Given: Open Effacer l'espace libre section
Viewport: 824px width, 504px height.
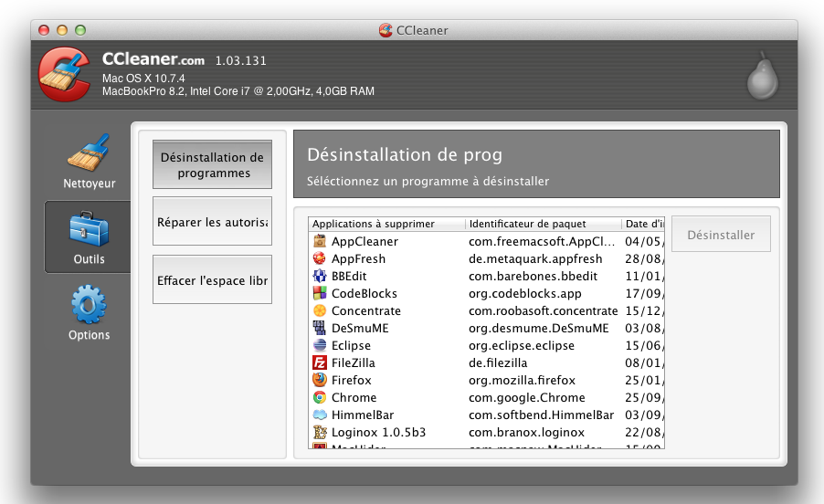Looking at the screenshot, I should click(x=212, y=280).
